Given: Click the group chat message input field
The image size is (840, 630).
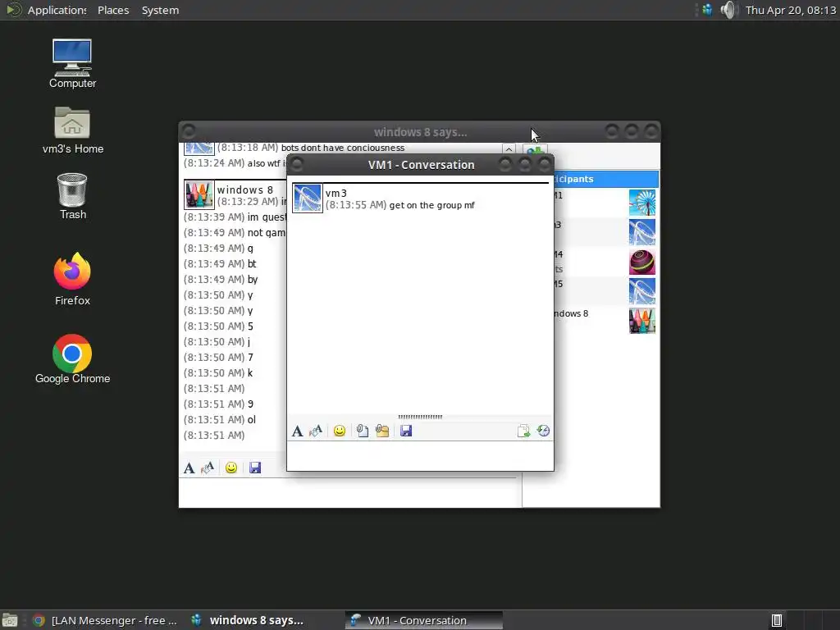Looking at the screenshot, I should coord(349,492).
